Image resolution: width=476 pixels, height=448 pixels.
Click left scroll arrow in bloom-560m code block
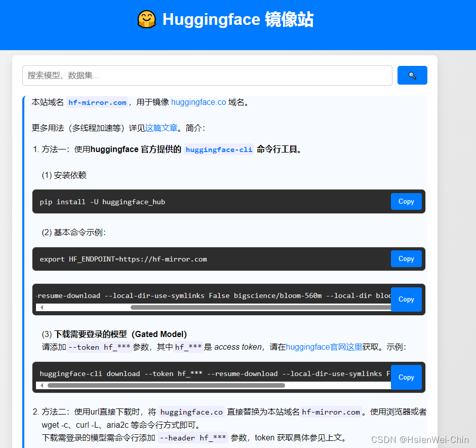pyautogui.click(x=42, y=308)
